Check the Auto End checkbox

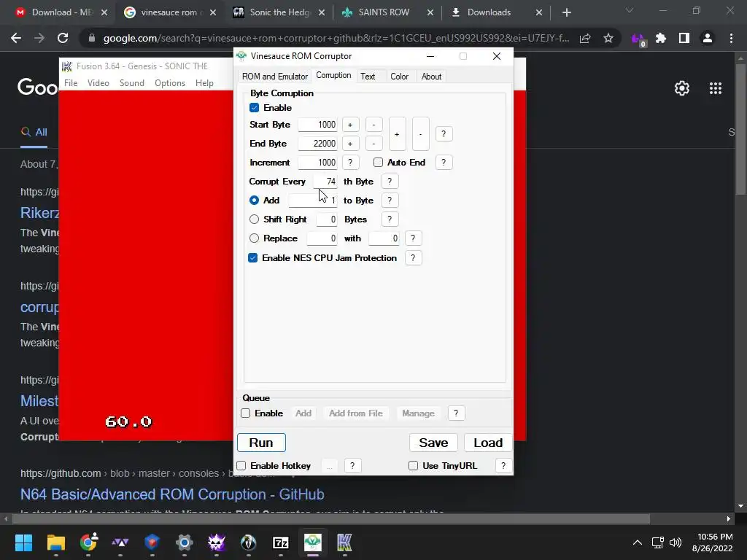pyautogui.click(x=379, y=163)
